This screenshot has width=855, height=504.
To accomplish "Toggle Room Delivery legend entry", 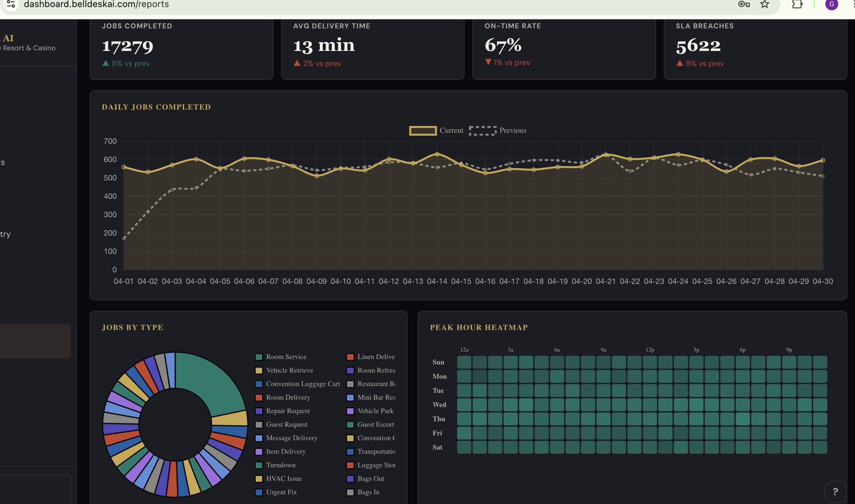I will [282, 397].
